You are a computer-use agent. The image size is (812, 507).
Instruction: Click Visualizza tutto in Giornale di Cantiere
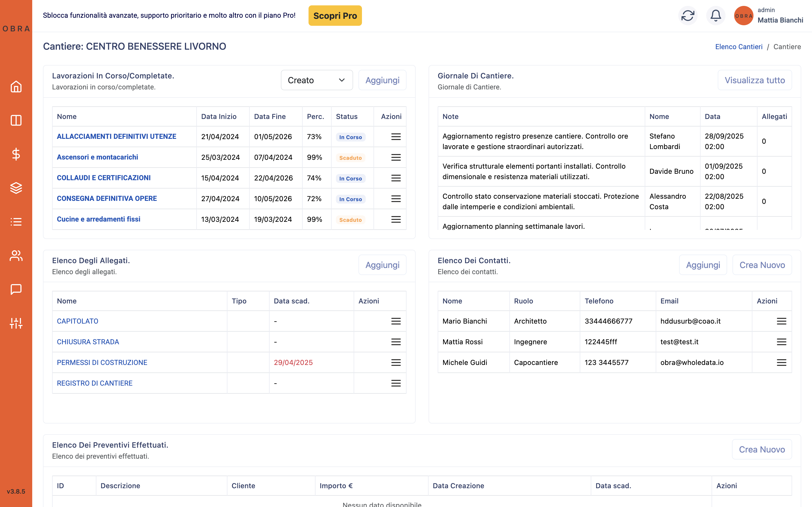754,80
